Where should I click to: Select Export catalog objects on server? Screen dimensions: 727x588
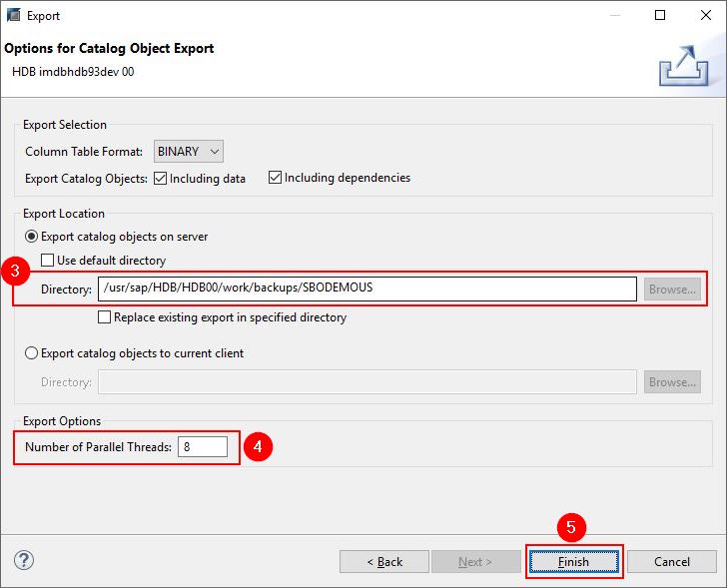point(32,237)
